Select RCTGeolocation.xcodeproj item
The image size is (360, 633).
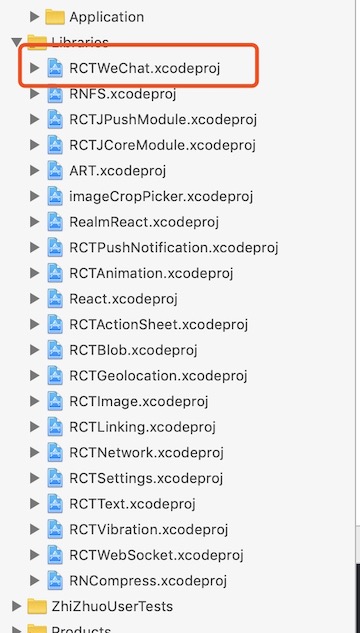point(158,375)
